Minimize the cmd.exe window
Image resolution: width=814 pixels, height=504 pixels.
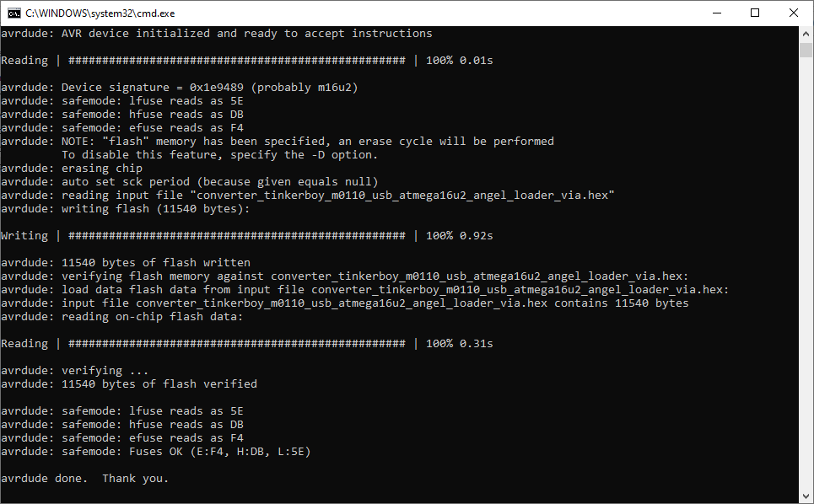[717, 13]
